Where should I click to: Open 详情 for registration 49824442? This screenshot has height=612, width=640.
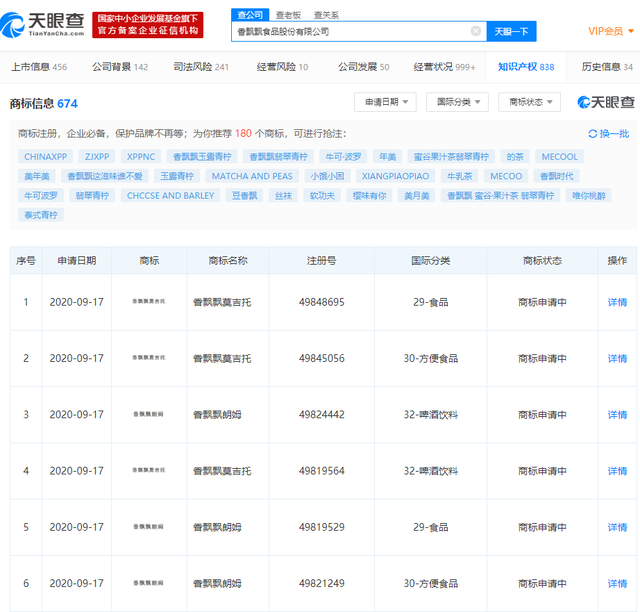pos(617,415)
